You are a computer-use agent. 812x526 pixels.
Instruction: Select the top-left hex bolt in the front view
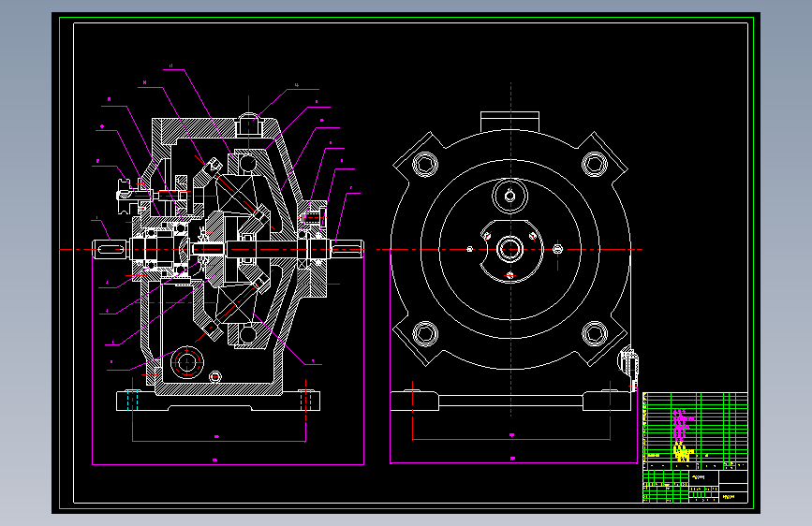pos(425,165)
